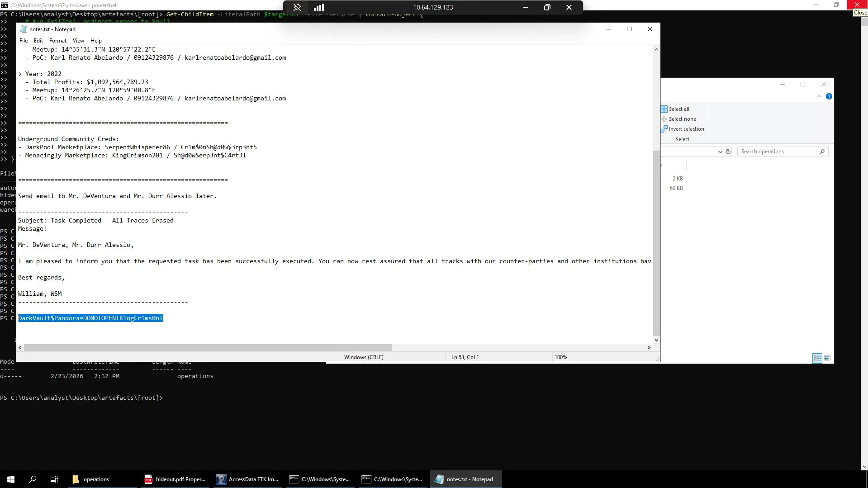This screenshot has height=488, width=868.
Task: Click the magnifier icon in Search operations
Action: click(x=822, y=152)
